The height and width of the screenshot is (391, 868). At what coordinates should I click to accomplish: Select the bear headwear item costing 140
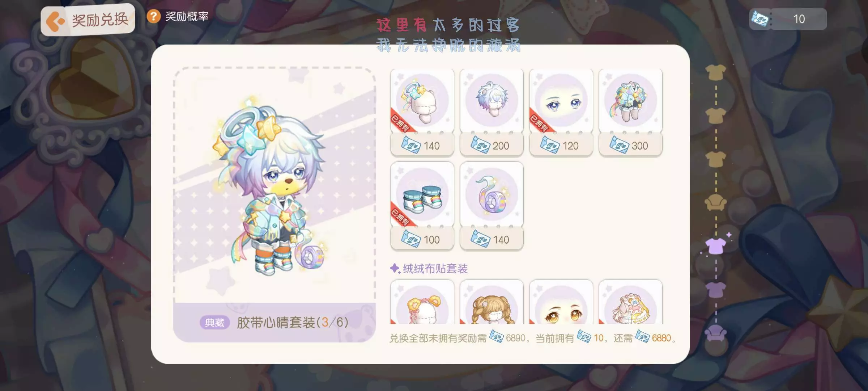click(422, 112)
